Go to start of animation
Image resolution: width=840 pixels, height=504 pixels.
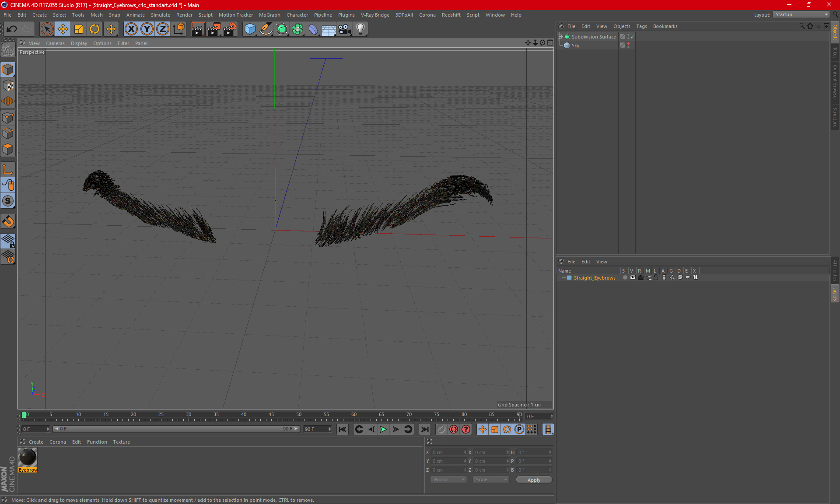pyautogui.click(x=343, y=429)
